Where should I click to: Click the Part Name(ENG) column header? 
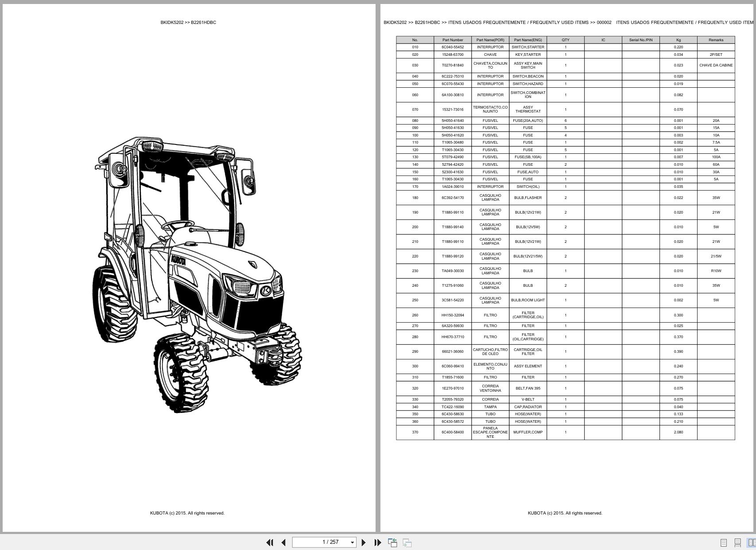click(528, 40)
